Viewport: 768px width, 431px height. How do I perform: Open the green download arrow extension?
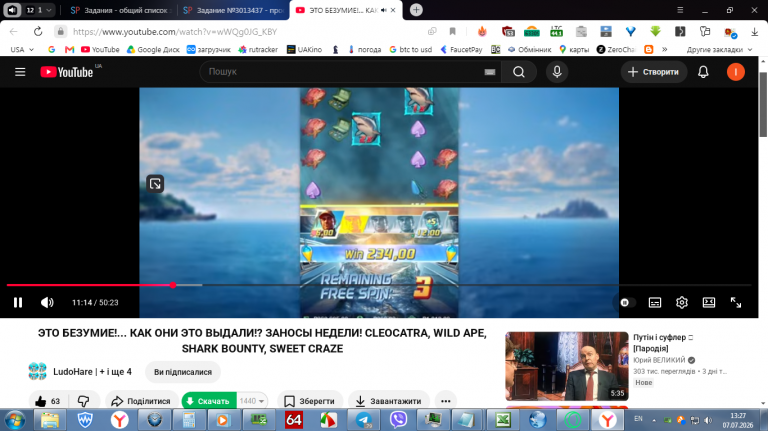pos(655,32)
